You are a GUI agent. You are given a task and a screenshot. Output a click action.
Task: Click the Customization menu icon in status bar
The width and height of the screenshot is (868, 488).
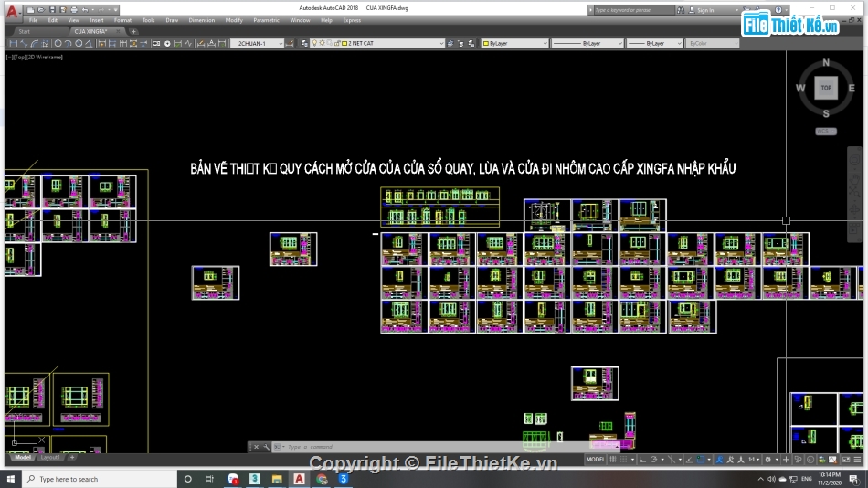tap(857, 459)
